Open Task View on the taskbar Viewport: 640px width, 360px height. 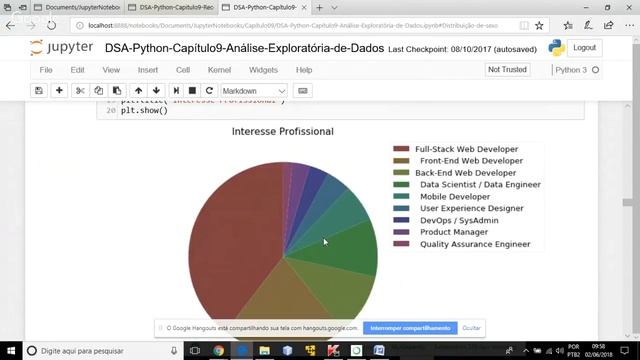click(x=195, y=351)
